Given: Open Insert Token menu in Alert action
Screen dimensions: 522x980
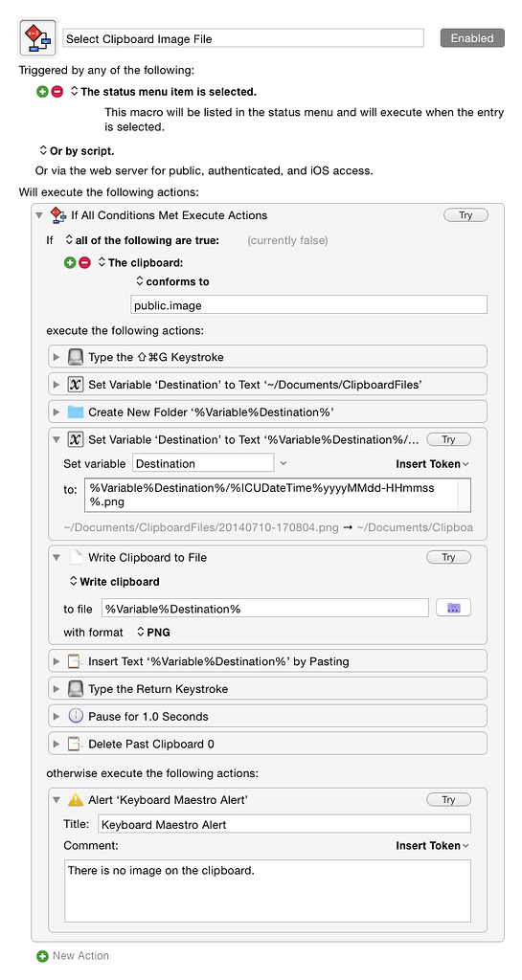Looking at the screenshot, I should click(432, 846).
